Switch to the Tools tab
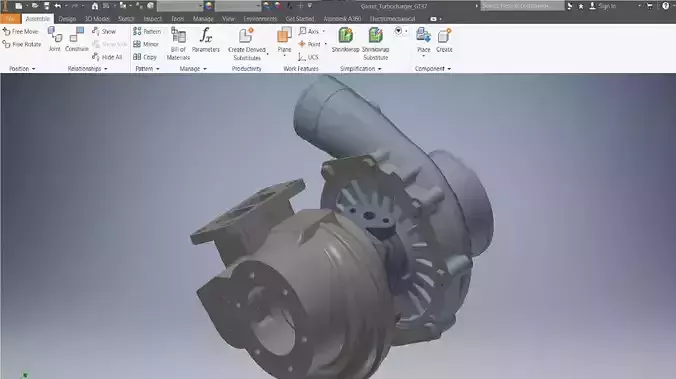The image size is (676, 379). (x=178, y=19)
